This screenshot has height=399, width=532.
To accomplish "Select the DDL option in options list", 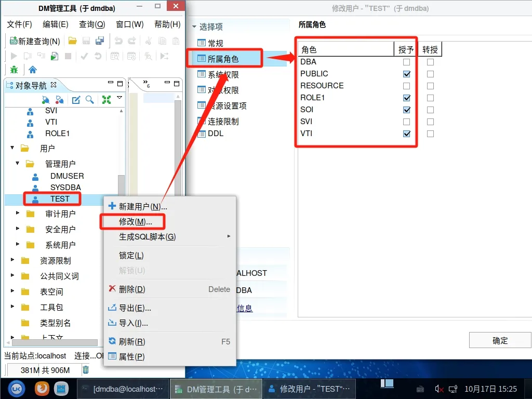I will (215, 134).
